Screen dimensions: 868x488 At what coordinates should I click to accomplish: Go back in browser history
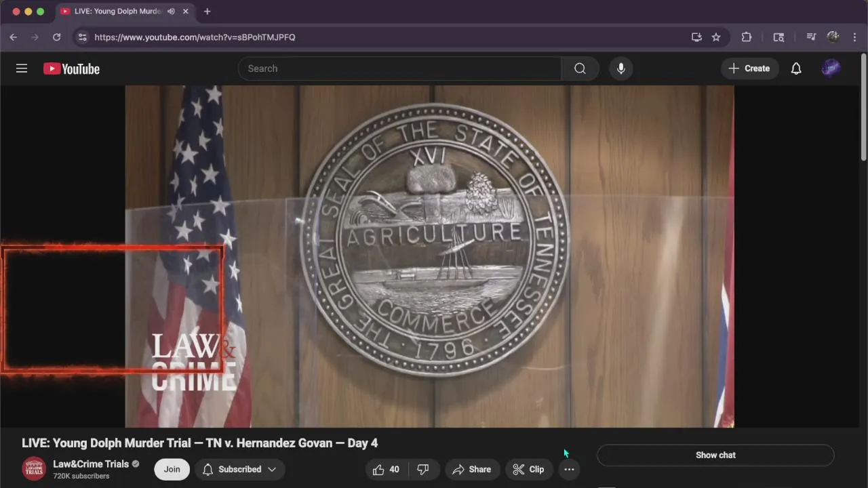13,37
